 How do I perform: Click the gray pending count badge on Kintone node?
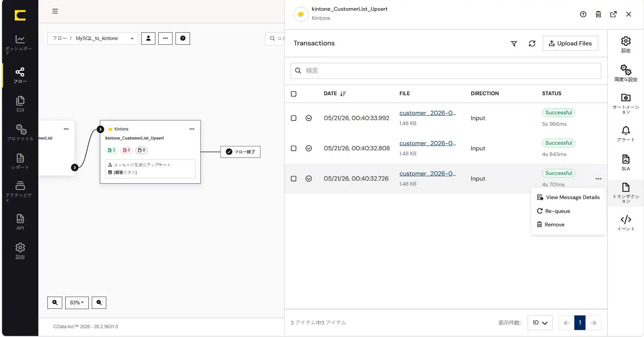coord(142,150)
